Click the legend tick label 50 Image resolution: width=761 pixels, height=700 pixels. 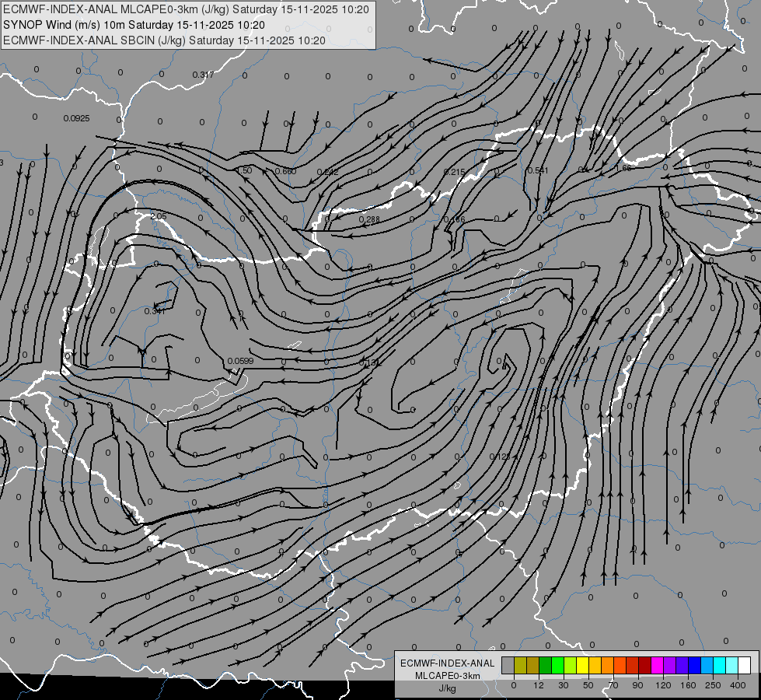pos(588,685)
